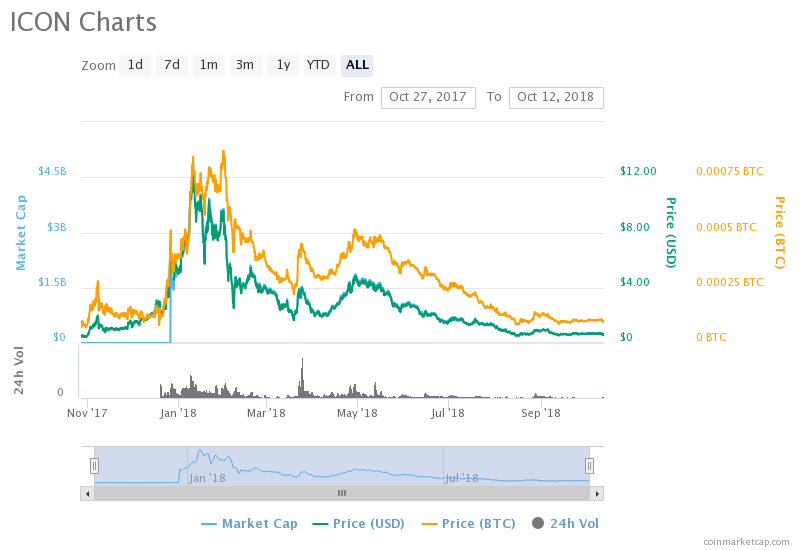Set zoom range to 1y

(283, 65)
